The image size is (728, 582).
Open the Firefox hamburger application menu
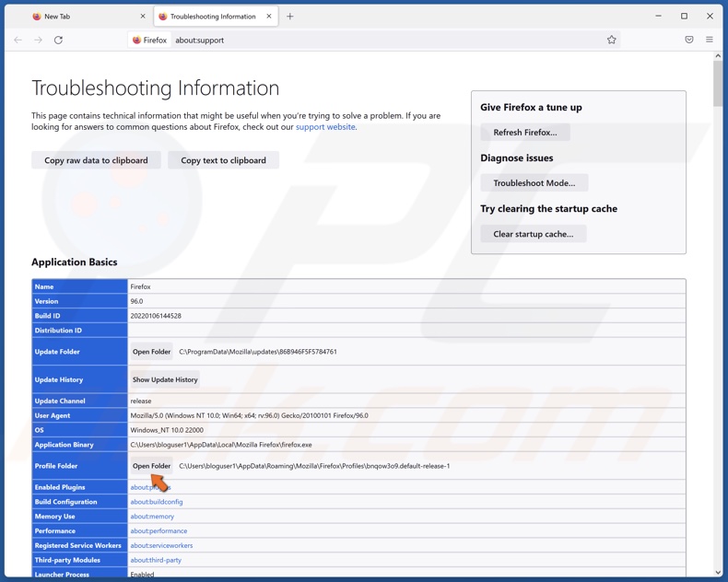tap(709, 41)
